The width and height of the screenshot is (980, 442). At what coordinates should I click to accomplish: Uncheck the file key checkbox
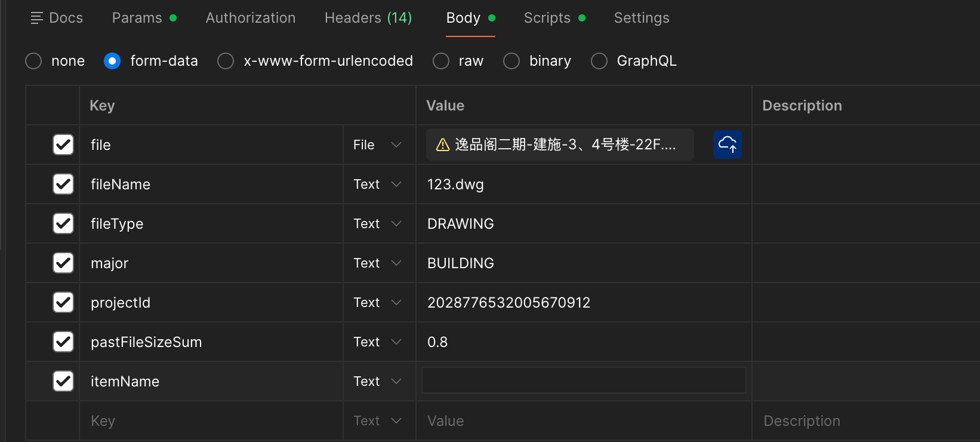pyautogui.click(x=63, y=145)
